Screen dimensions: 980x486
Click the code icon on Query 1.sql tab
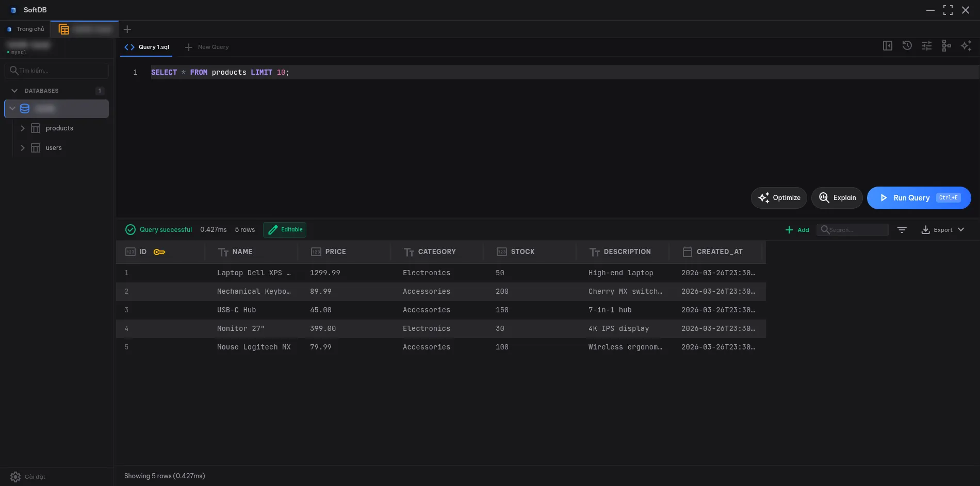click(129, 47)
